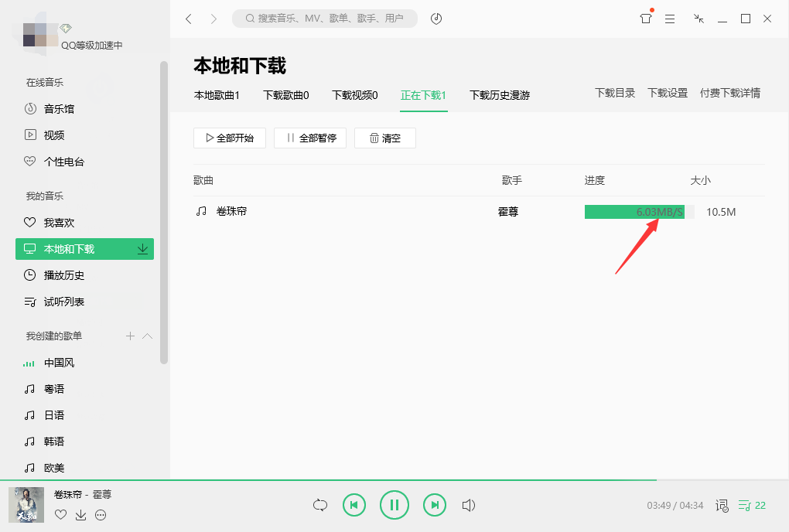Like the playing song with the heart icon
789x532 pixels.
[60, 514]
